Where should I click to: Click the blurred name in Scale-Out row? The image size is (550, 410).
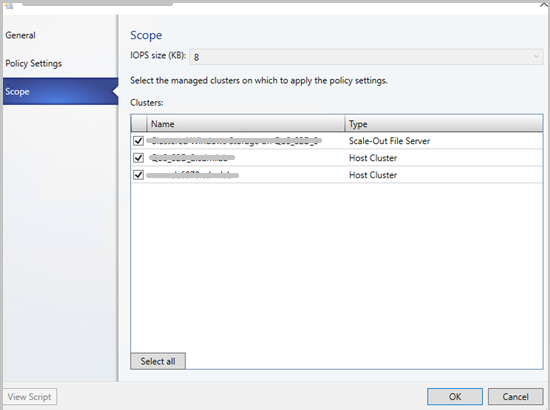pyautogui.click(x=234, y=141)
